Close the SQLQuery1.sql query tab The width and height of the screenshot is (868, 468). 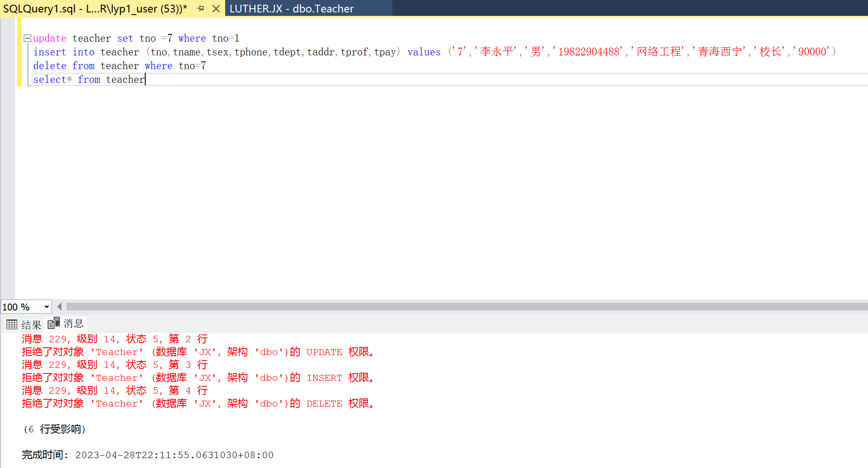[x=216, y=8]
